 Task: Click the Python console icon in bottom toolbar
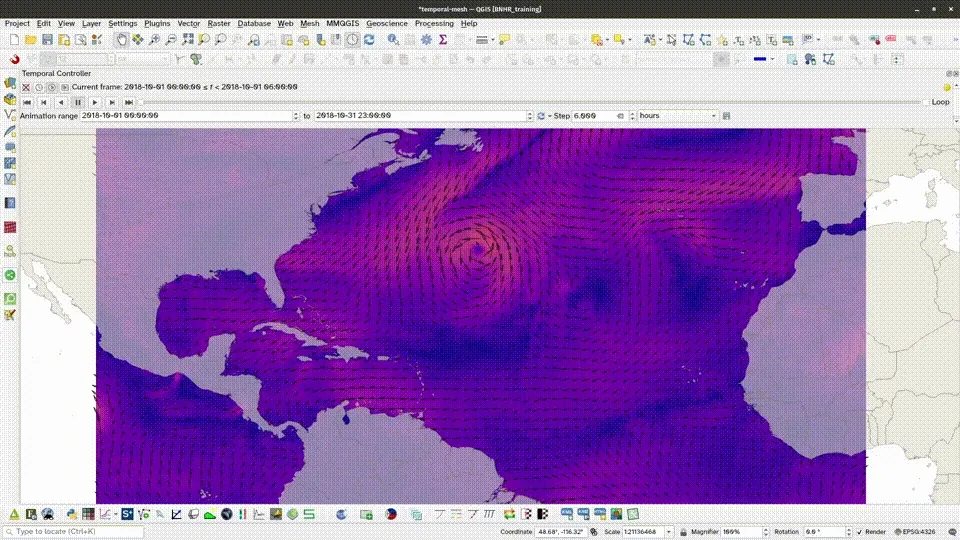coord(72,514)
